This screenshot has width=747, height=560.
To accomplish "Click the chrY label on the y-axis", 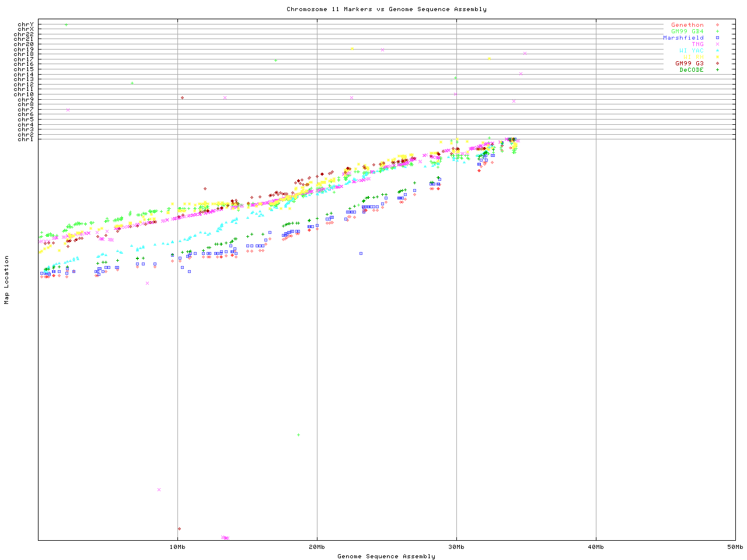I will pyautogui.click(x=25, y=24).
